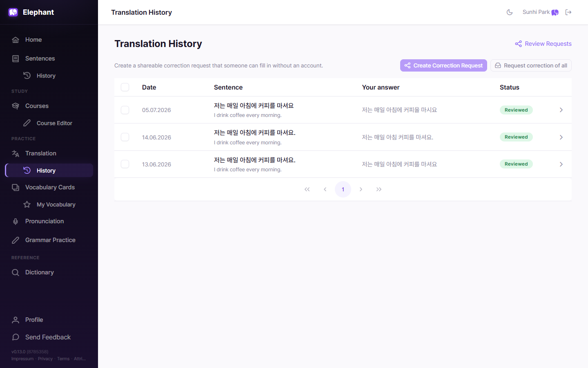Click the answer '저는 매일 아침에 커피을 마시요'
This screenshot has width=588, height=368.
pos(399,110)
